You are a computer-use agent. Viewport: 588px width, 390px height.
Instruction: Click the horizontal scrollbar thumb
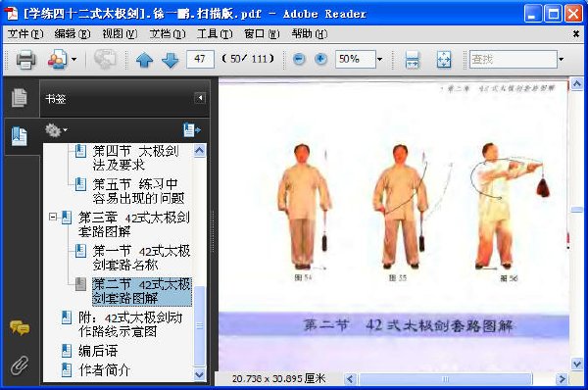coord(445,379)
